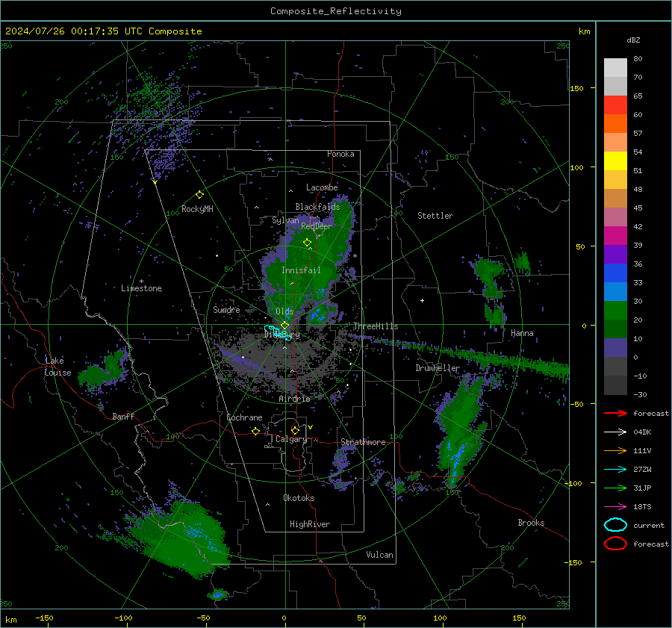Click the Banff town label
This screenshot has height=628, width=672.
point(123,417)
